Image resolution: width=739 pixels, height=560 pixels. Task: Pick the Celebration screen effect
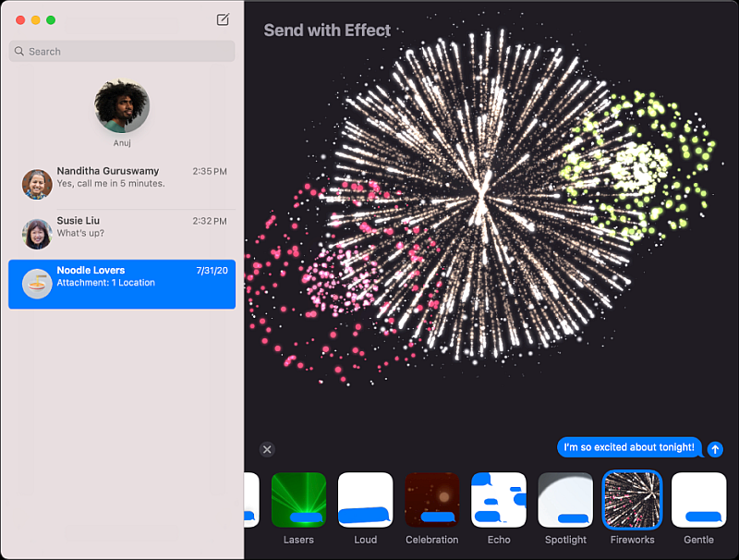tap(431, 500)
